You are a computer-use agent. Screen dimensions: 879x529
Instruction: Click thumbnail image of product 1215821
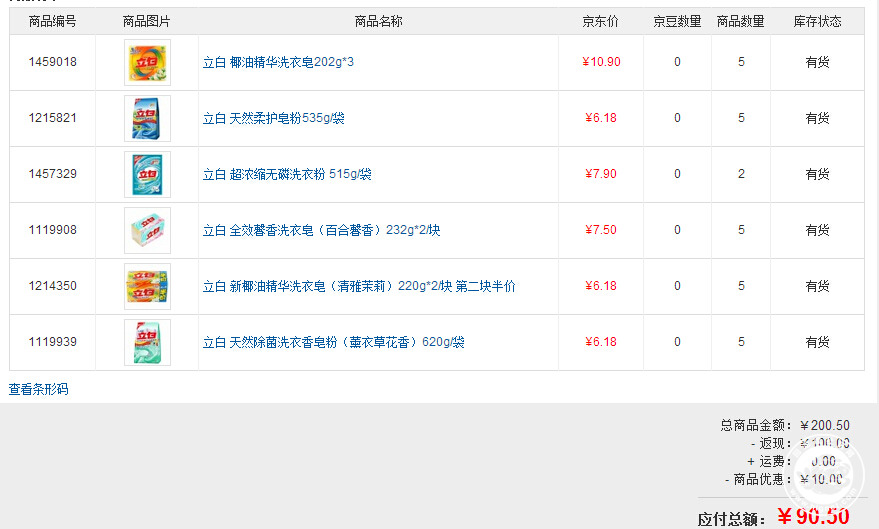(x=147, y=118)
